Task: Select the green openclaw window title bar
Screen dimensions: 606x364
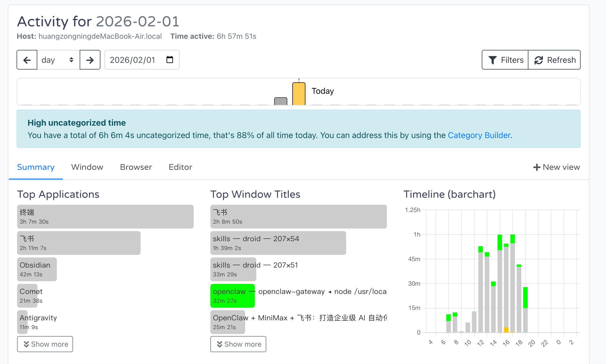Action: (233, 296)
